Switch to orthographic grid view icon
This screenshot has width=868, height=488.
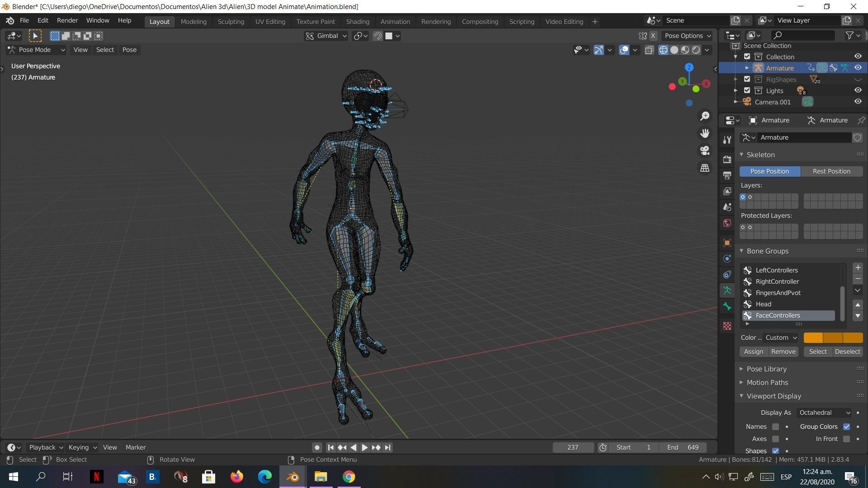point(705,168)
